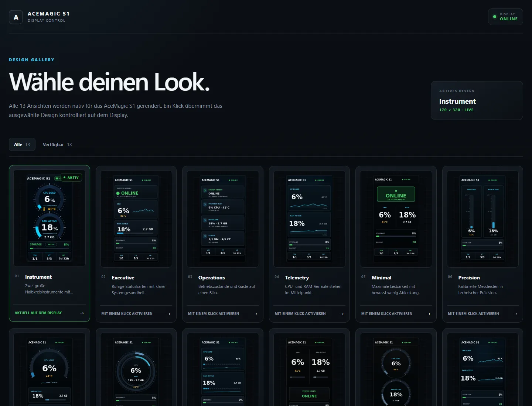
Task: Click "Aktuell auf dem Display" on the Instrument card
Action: click(x=38, y=313)
